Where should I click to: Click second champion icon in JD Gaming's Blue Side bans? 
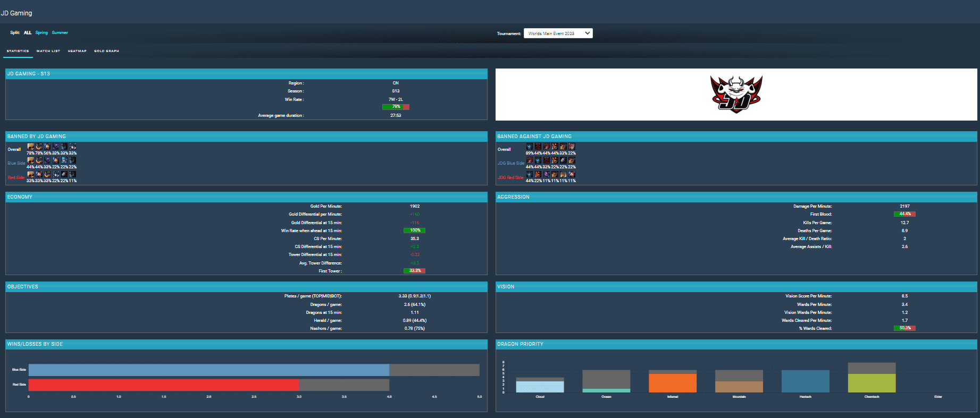39,160
